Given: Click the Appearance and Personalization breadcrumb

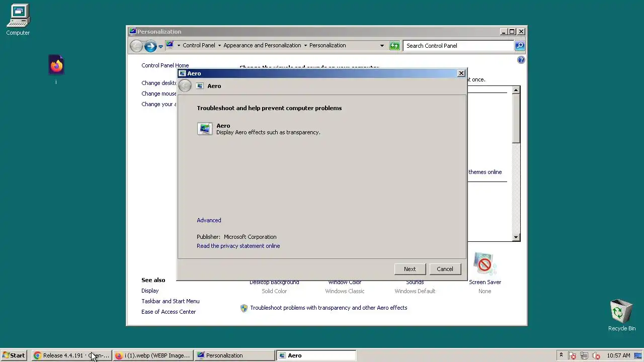Looking at the screenshot, I should click(x=262, y=45).
